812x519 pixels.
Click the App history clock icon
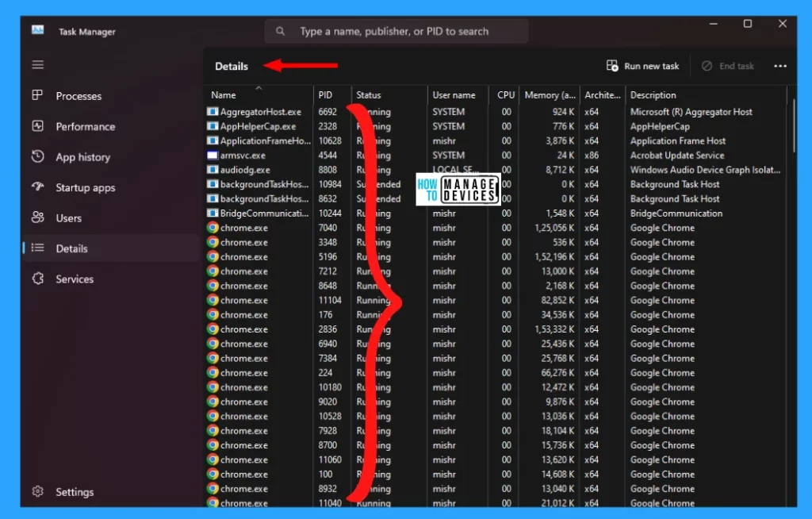click(38, 156)
